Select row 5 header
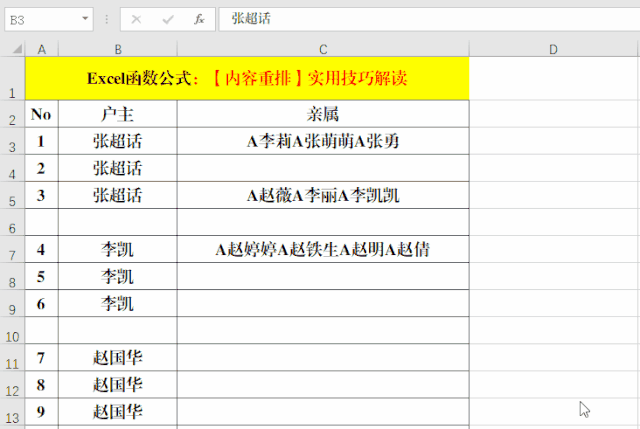The image size is (640, 429). pos(12,195)
